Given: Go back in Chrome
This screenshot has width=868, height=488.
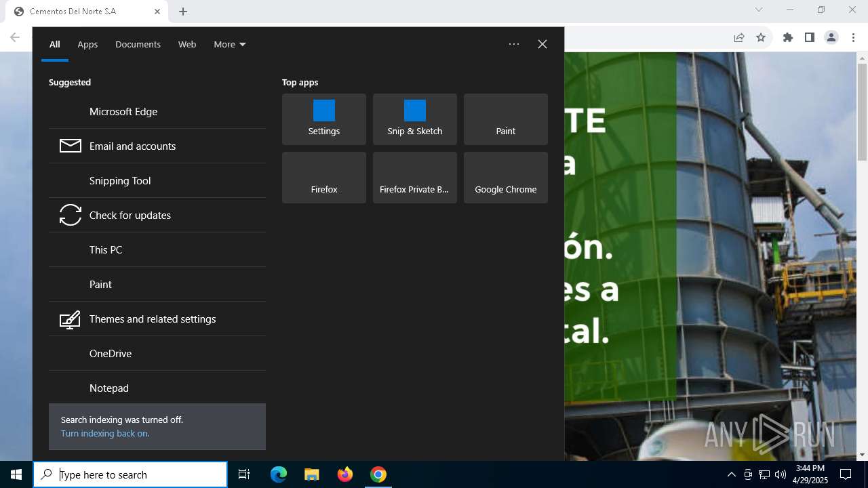Looking at the screenshot, I should point(15,37).
